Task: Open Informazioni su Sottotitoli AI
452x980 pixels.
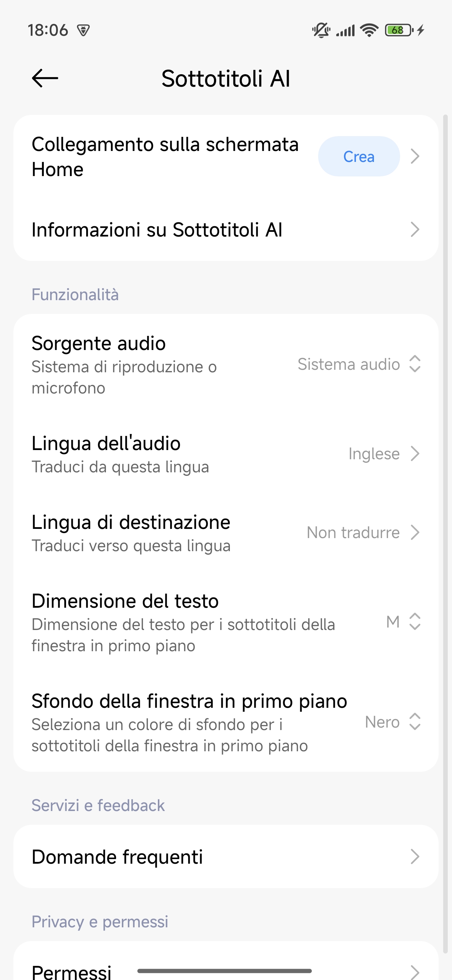Action: coord(157,230)
